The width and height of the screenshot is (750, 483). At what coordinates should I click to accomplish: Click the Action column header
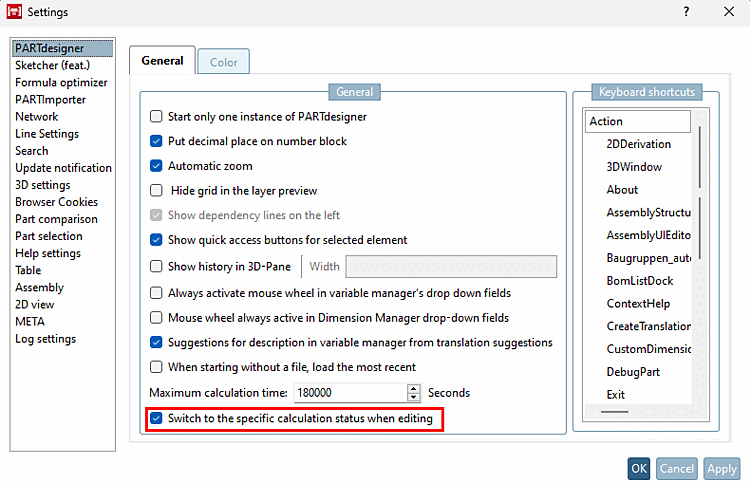[638, 121]
